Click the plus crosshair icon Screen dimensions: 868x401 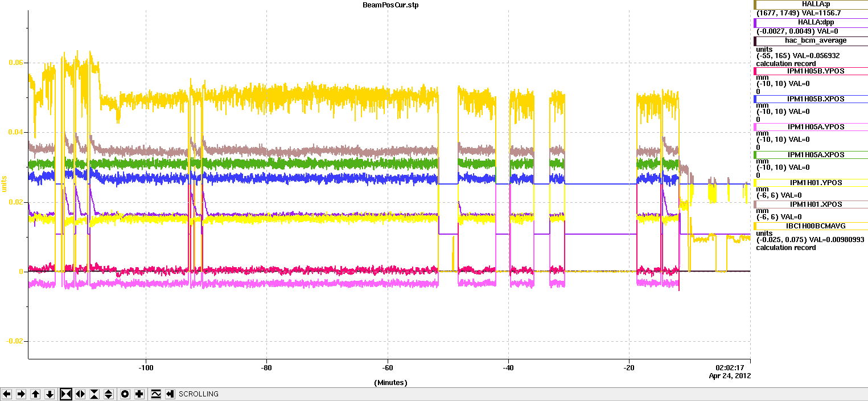[139, 394]
